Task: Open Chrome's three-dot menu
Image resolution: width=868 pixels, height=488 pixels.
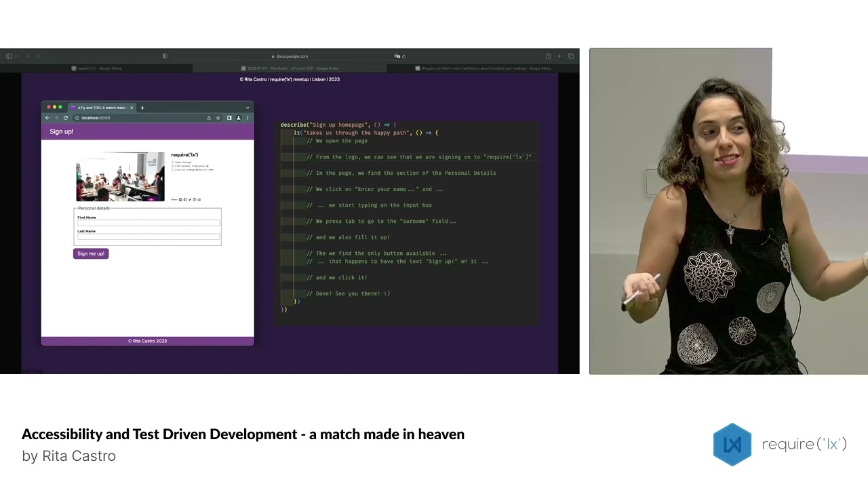Action: [x=248, y=118]
